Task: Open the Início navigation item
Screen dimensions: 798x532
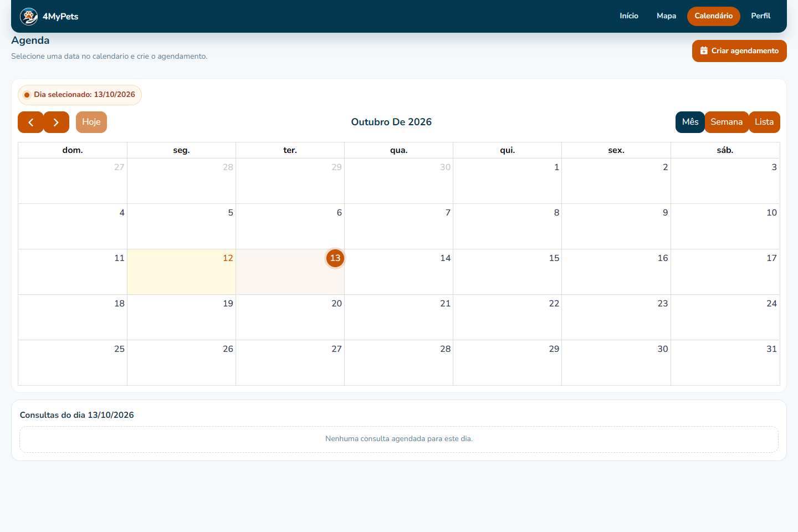Action: tap(629, 16)
